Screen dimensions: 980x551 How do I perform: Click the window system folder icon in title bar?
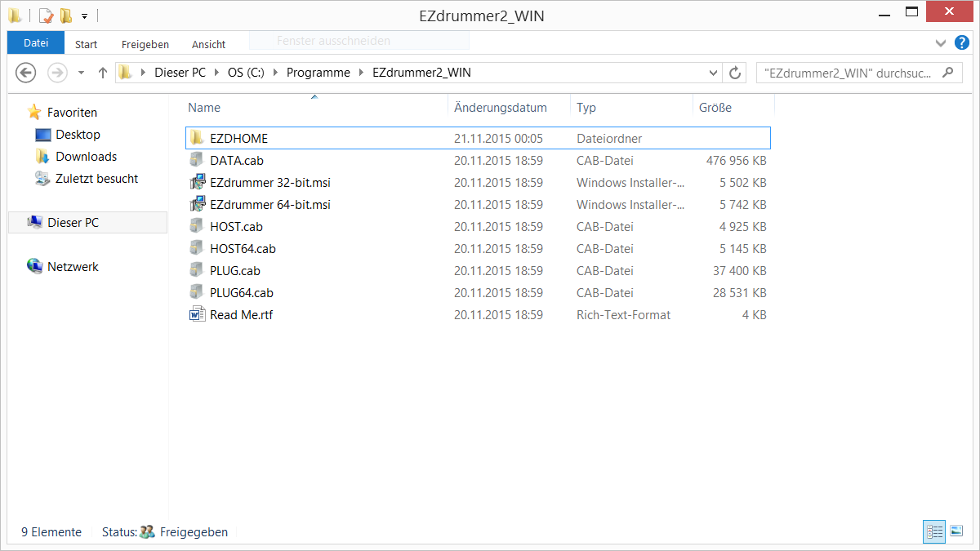tap(16, 15)
